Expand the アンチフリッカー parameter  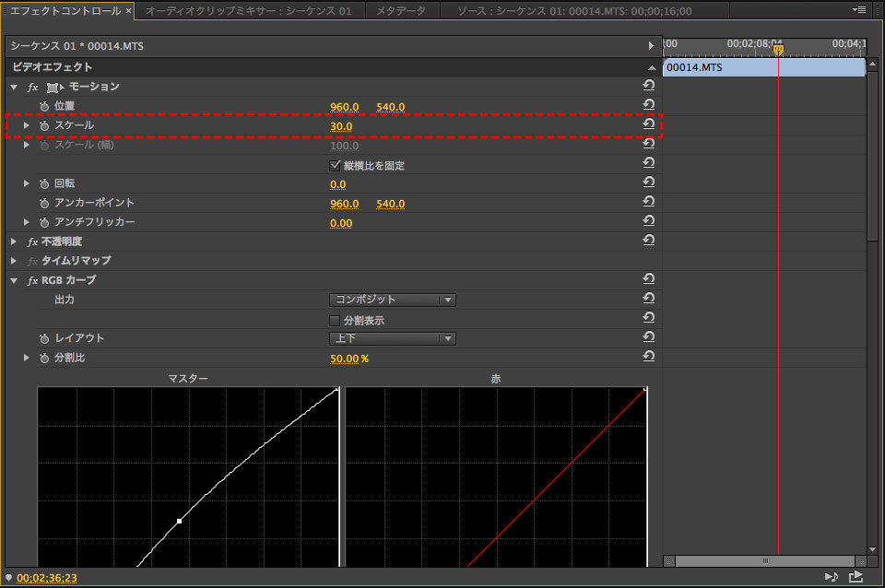coord(26,222)
